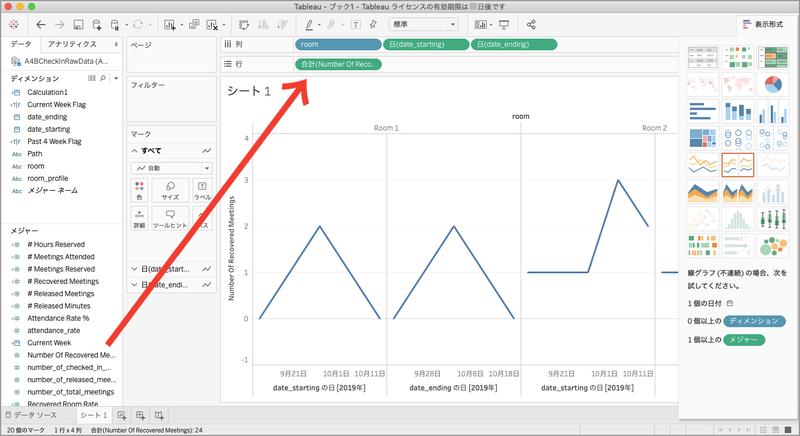Click the show mark labels T icon
Image resolution: width=800 pixels, height=436 pixels.
356,24
